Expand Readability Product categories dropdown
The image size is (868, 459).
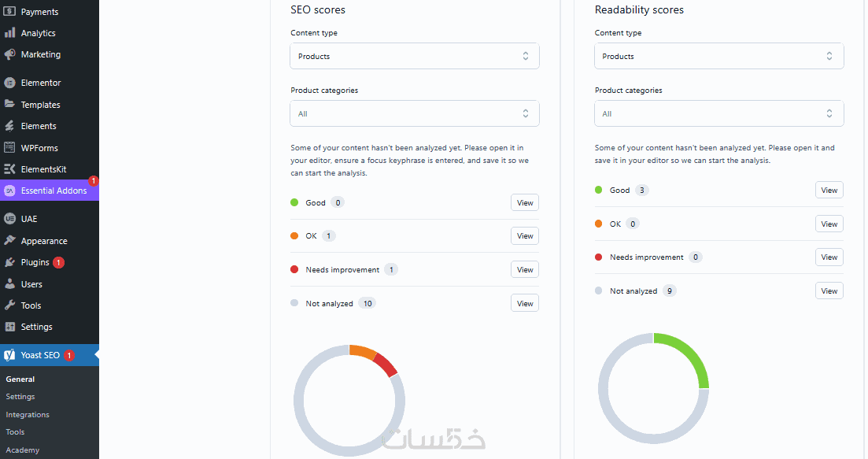718,113
